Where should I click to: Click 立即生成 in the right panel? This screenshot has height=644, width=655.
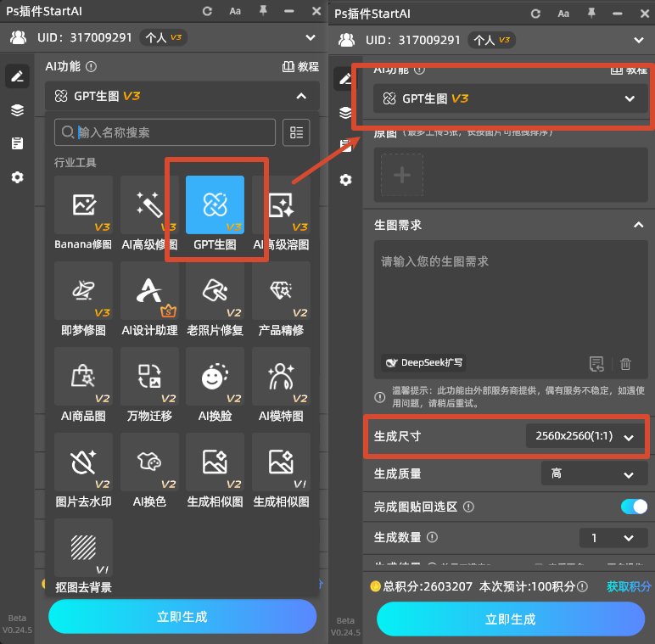(511, 619)
